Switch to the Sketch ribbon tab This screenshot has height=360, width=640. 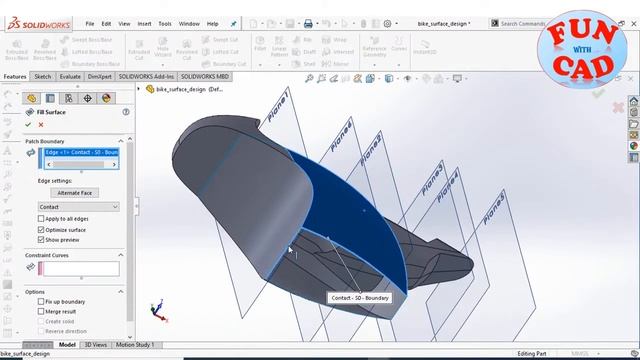coord(42,76)
